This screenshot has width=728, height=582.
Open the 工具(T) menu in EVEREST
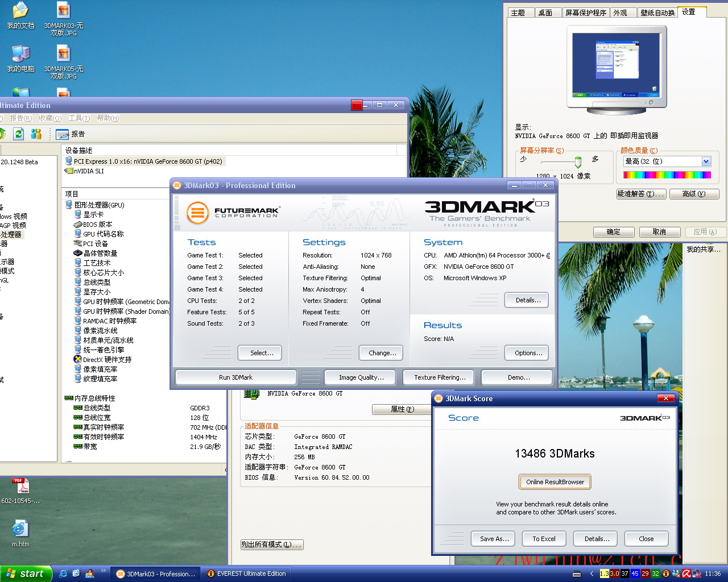(x=79, y=118)
